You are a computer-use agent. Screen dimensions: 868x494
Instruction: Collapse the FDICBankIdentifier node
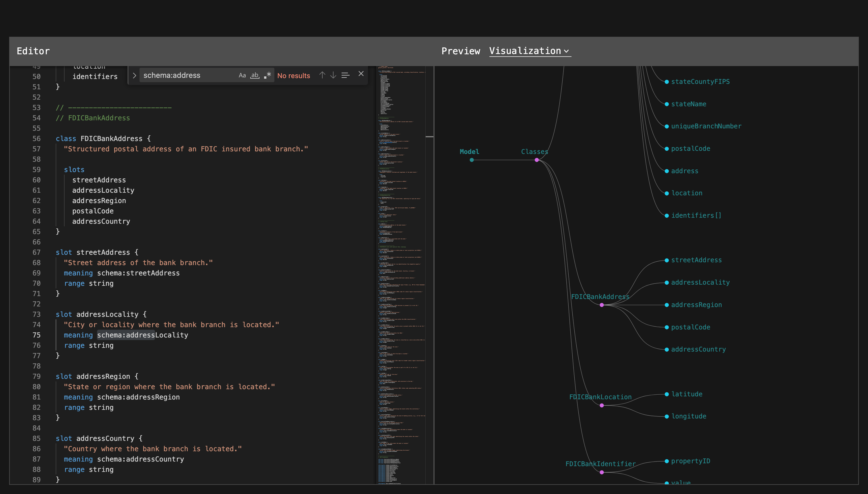coord(602,472)
